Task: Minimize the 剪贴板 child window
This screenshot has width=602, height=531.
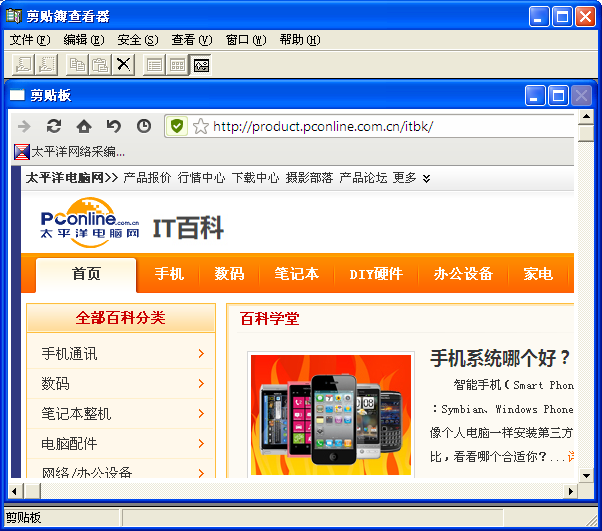Action: [x=535, y=95]
